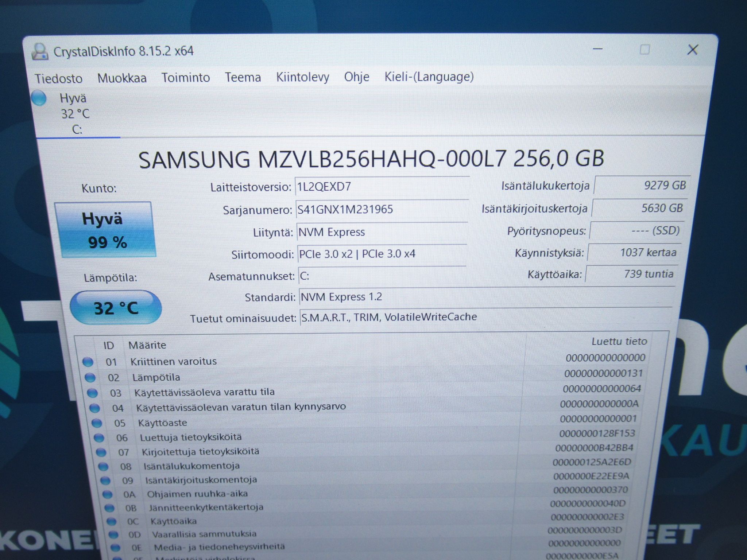The width and height of the screenshot is (747, 560).
Task: Select the C: drive tab with Hyvä status
Action: (x=75, y=113)
